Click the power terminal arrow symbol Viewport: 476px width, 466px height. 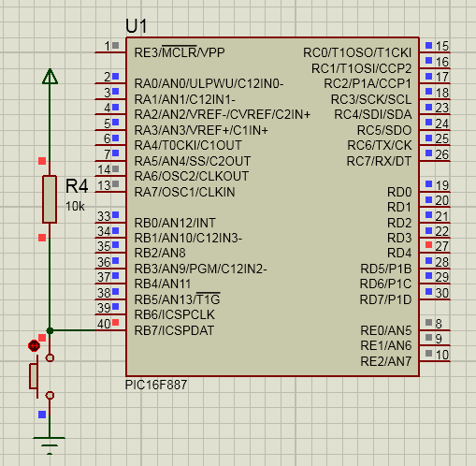[x=50, y=76]
